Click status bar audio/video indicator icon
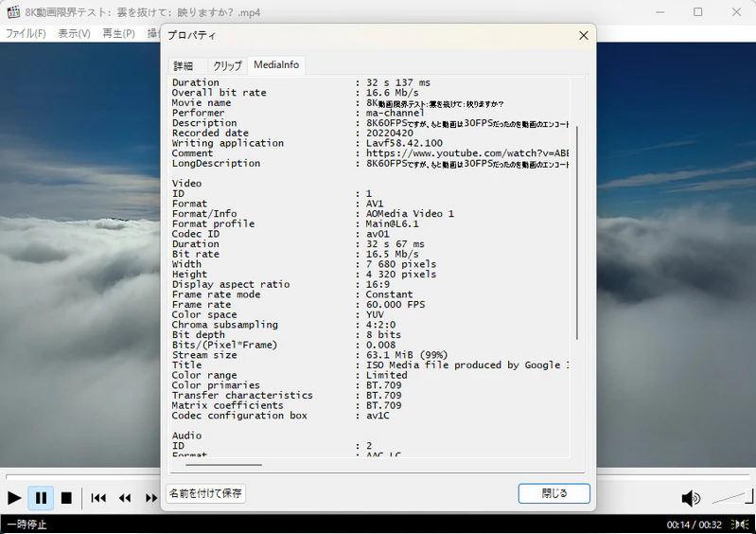Image resolution: width=756 pixels, height=534 pixels. pyautogui.click(x=740, y=525)
